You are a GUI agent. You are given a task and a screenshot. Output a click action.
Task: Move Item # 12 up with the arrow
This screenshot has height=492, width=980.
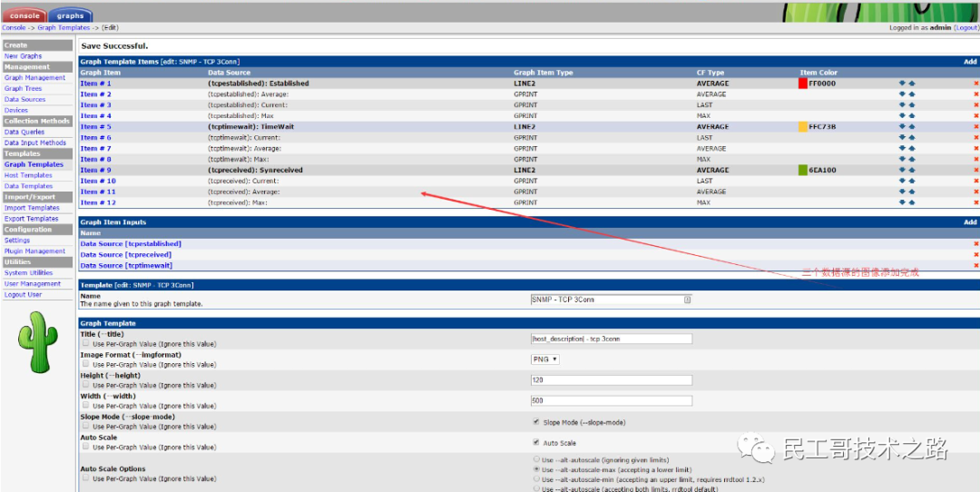point(911,202)
